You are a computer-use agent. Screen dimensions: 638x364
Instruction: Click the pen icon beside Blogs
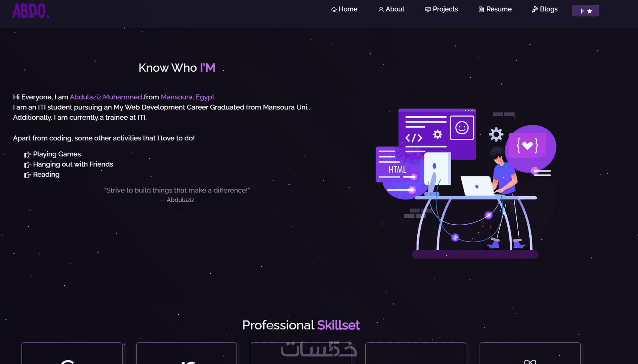535,9
